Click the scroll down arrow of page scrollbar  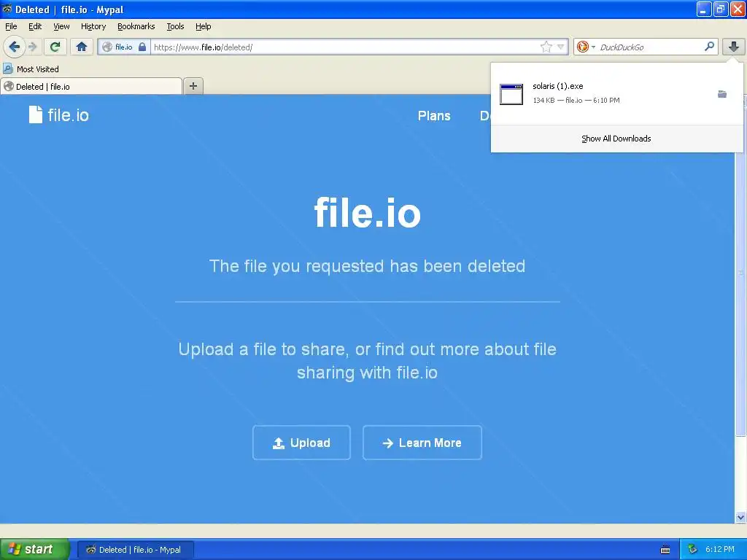click(740, 517)
